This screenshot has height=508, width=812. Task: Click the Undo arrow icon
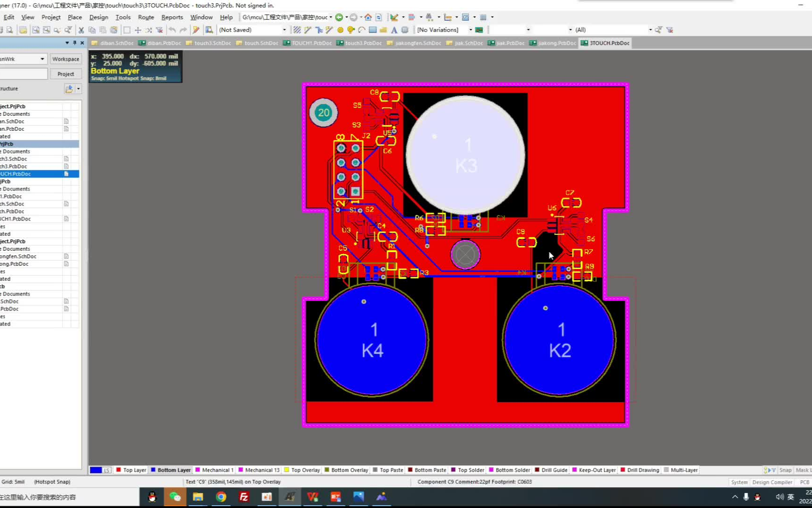(x=172, y=30)
